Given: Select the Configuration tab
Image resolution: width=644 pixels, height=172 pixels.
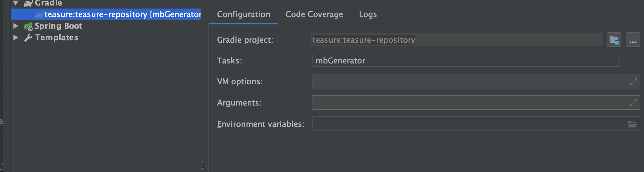Looking at the screenshot, I should click(243, 14).
